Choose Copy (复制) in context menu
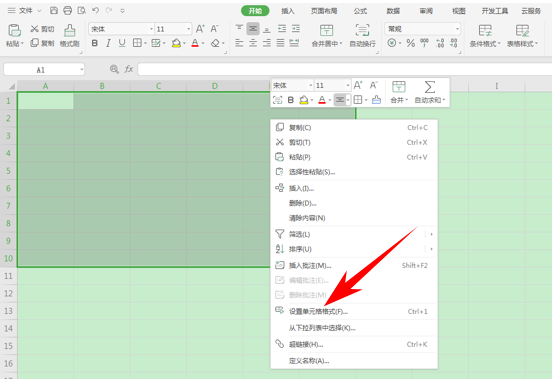553x379 pixels. tap(354, 128)
